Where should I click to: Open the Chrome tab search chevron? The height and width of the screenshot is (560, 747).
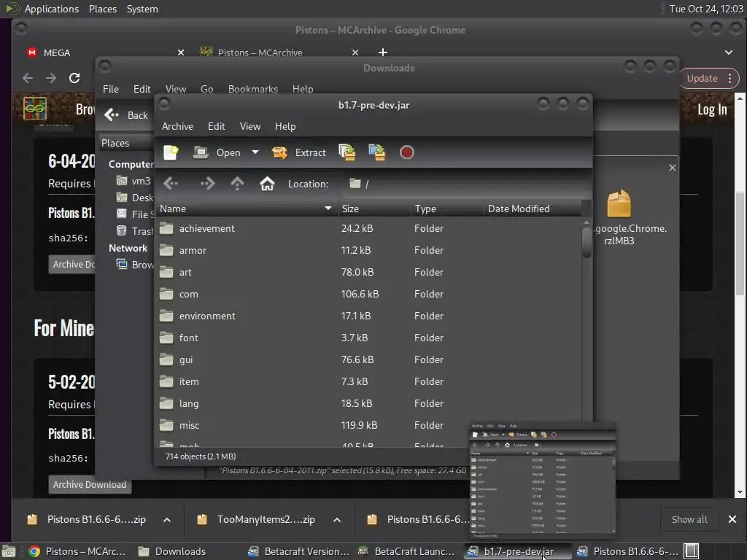(729, 52)
